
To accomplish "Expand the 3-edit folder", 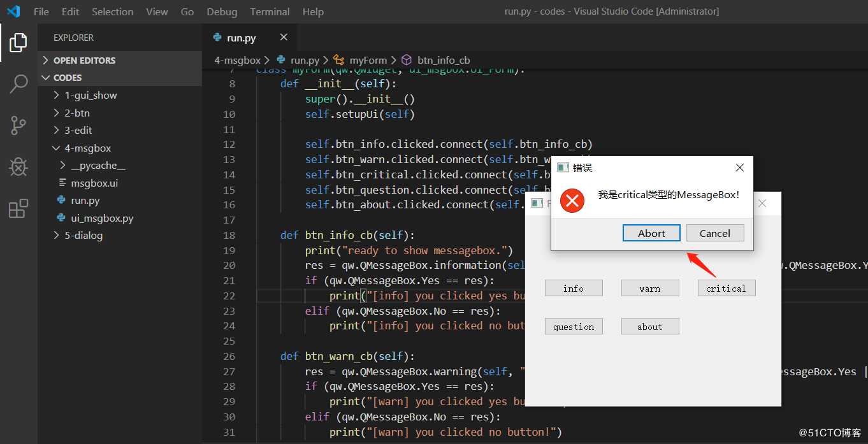I will point(120,130).
